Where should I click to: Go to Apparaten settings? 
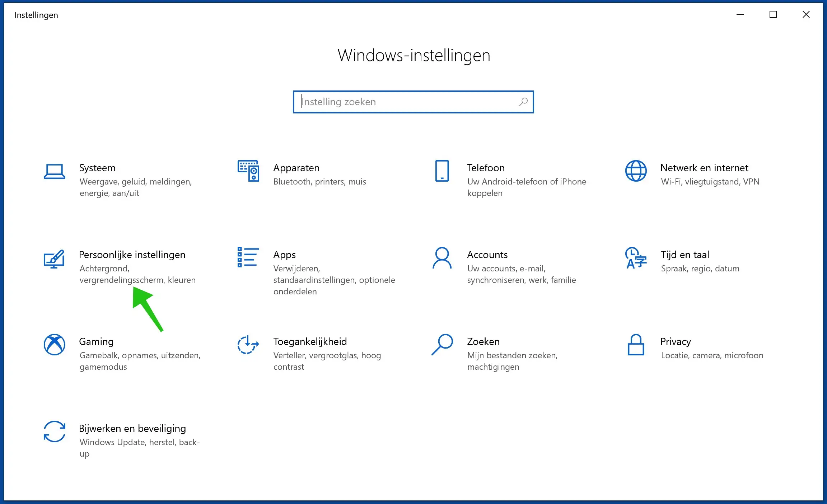pyautogui.click(x=296, y=168)
